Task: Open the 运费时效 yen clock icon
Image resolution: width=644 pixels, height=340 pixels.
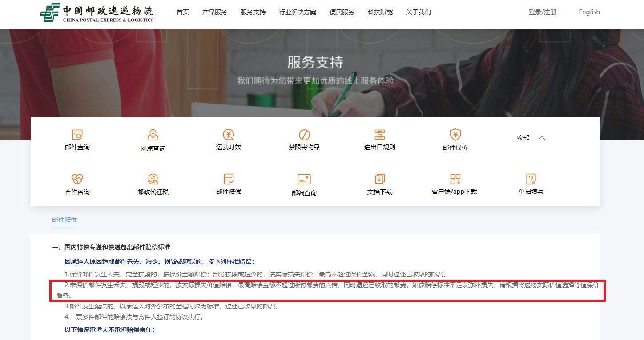Action: click(x=229, y=134)
